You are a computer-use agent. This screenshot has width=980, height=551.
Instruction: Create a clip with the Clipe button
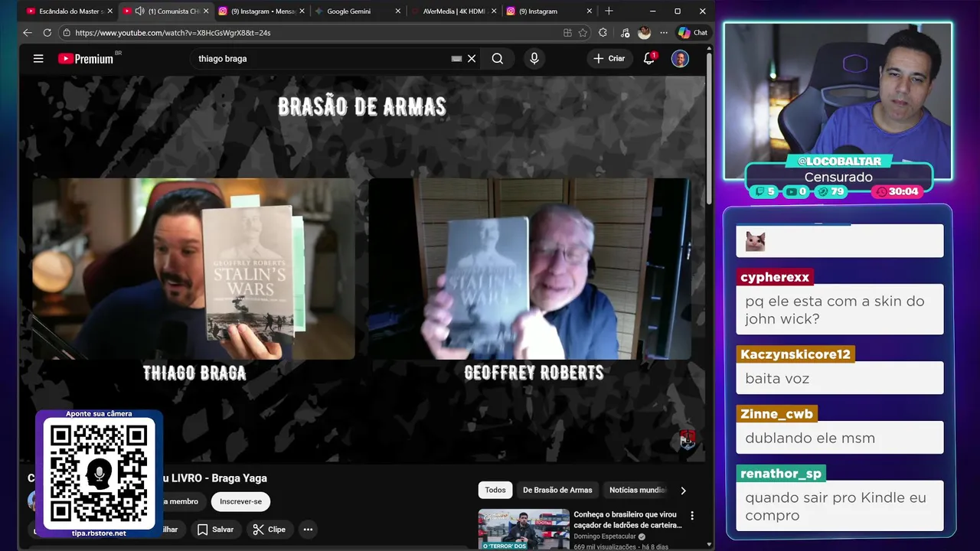[x=269, y=529]
